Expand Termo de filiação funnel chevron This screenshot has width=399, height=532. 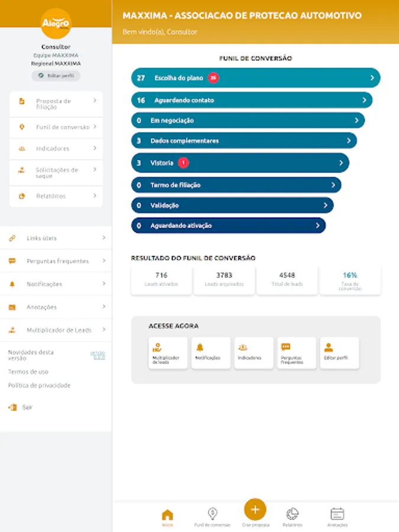(x=333, y=185)
